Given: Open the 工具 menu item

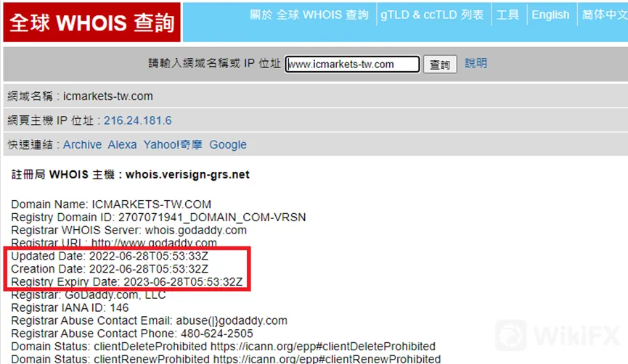Looking at the screenshot, I should pos(508,15).
